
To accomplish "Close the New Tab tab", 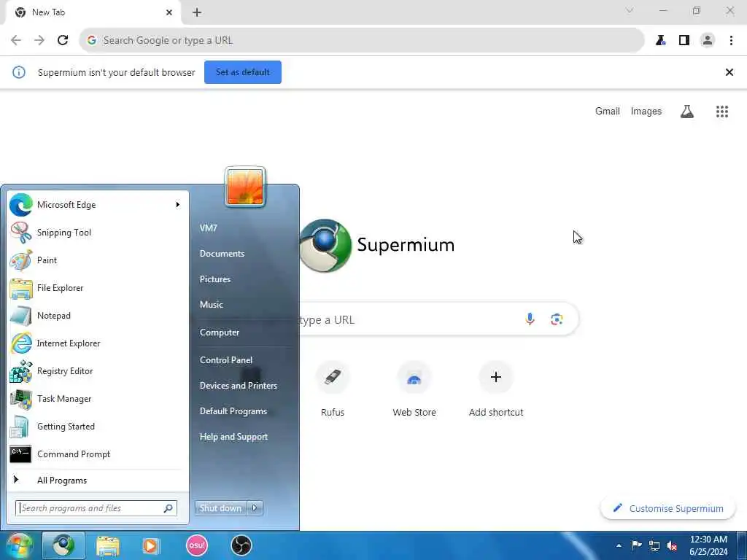I will [x=169, y=12].
